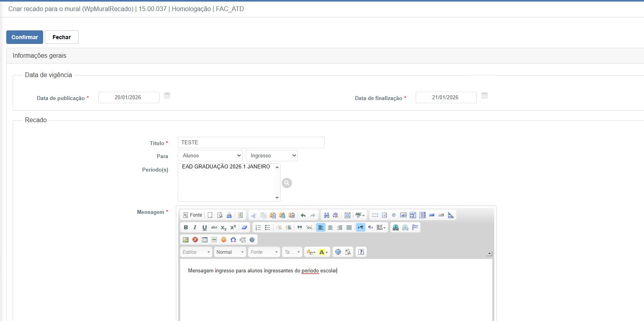This screenshot has height=321, width=644.
Task: Open the Alunos recipient dropdown
Action: [x=210, y=156]
